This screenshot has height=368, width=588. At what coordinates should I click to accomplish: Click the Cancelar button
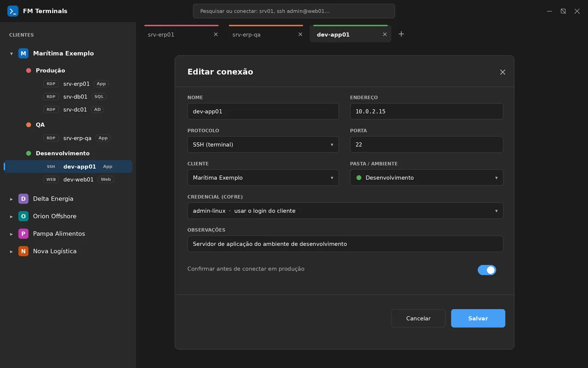[418, 318]
